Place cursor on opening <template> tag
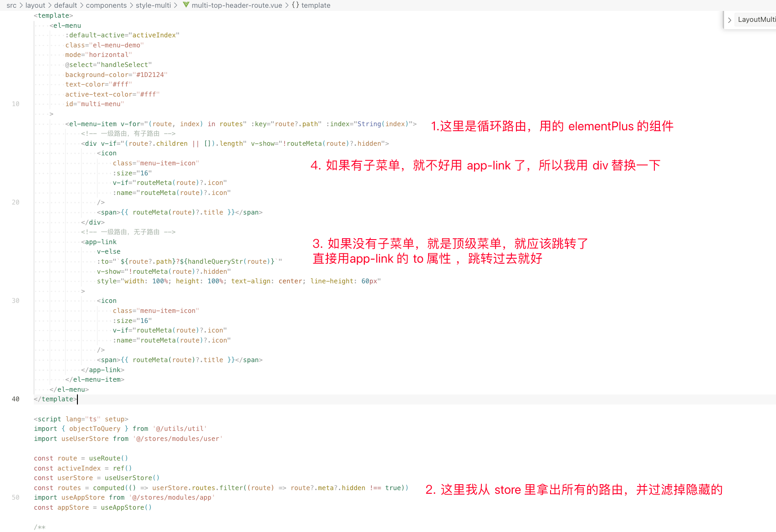776x532 pixels. point(53,15)
